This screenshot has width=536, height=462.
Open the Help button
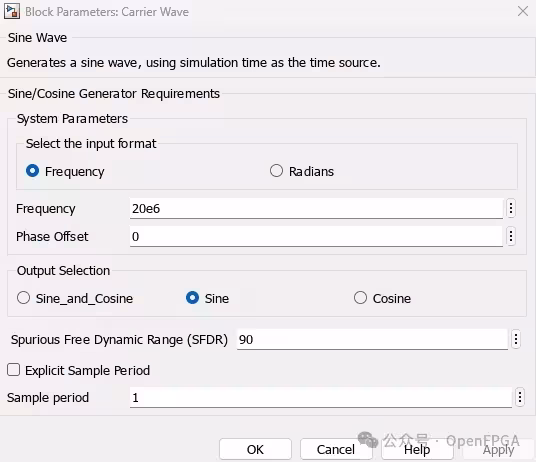pyautogui.click(x=417, y=449)
